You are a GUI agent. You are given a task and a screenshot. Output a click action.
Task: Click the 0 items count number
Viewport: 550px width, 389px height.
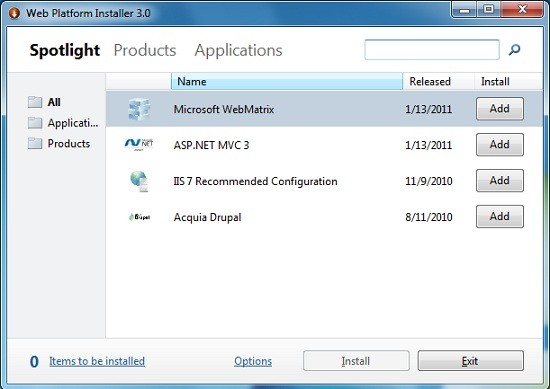click(x=34, y=362)
